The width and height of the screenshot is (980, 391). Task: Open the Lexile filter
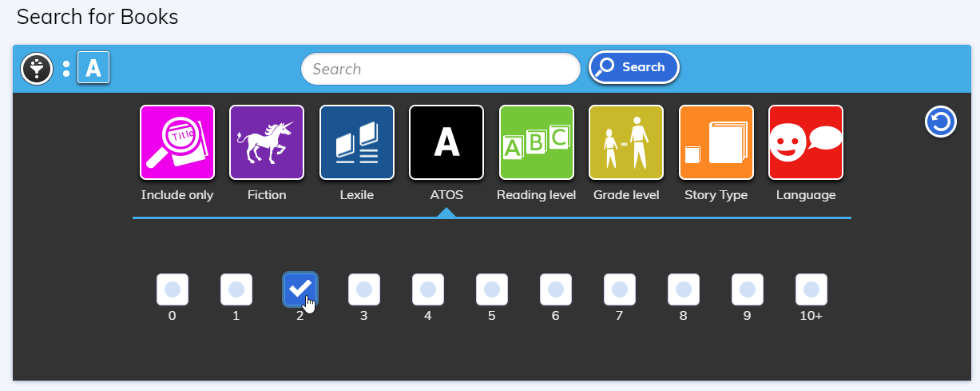coord(357,142)
